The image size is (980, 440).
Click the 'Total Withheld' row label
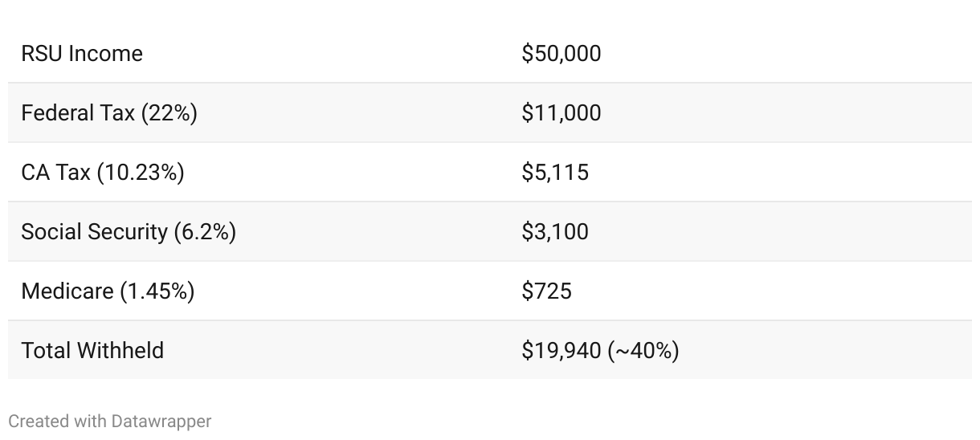[92, 350]
